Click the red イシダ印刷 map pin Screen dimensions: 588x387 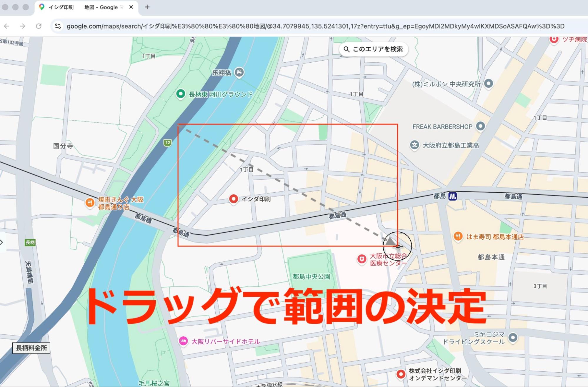tap(233, 199)
